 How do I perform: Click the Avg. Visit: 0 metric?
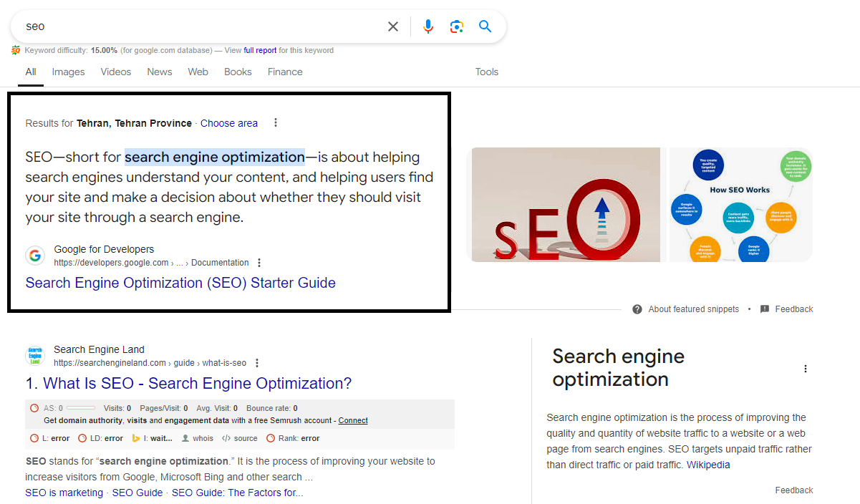coord(217,408)
